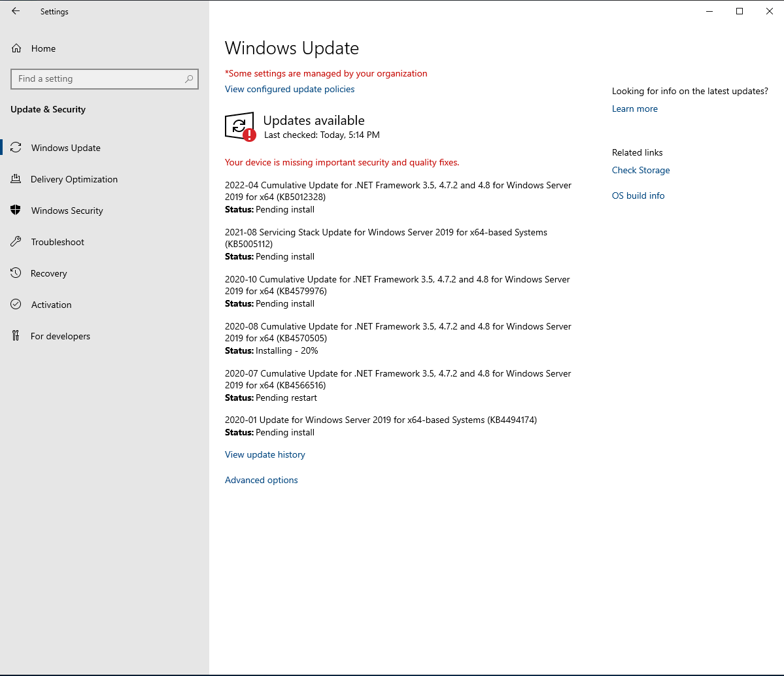
Task: Click the 'Updates available' heading
Action: point(314,120)
